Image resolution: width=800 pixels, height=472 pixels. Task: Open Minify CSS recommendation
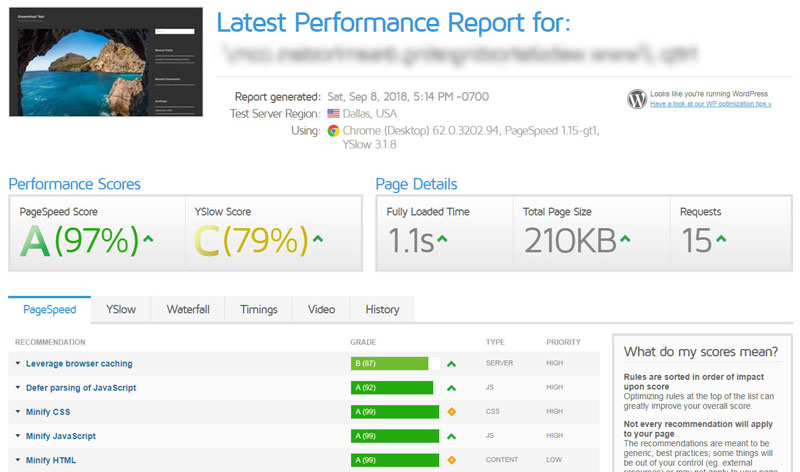point(48,412)
